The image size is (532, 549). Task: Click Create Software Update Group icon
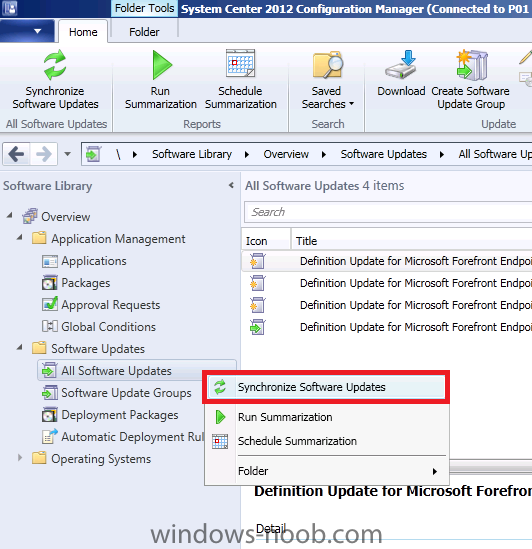pos(471,65)
